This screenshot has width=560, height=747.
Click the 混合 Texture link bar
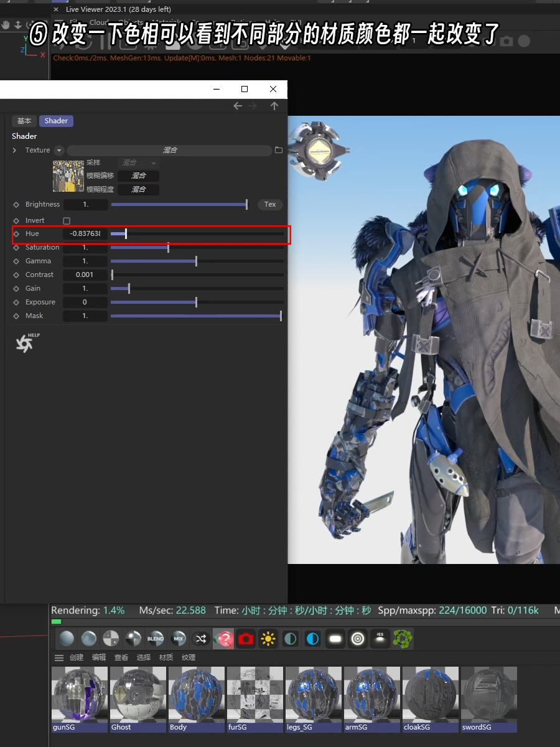(169, 151)
